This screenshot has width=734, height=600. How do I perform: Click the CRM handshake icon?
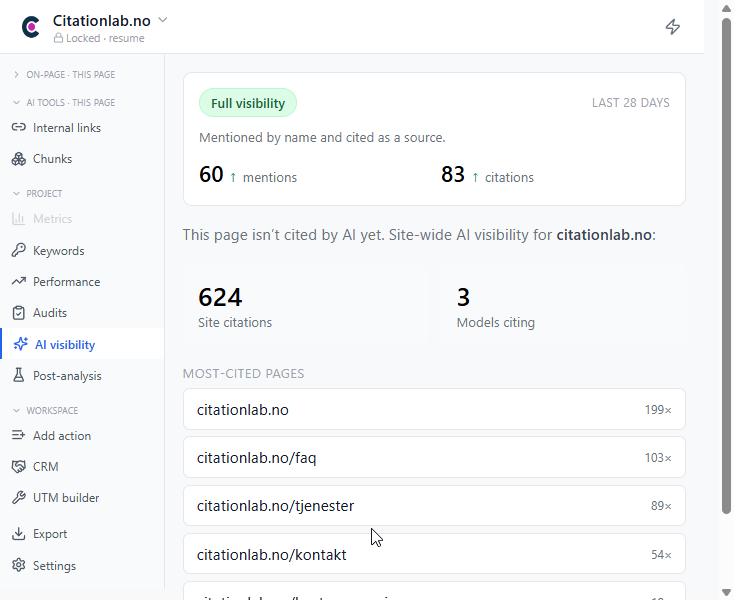click(19, 467)
